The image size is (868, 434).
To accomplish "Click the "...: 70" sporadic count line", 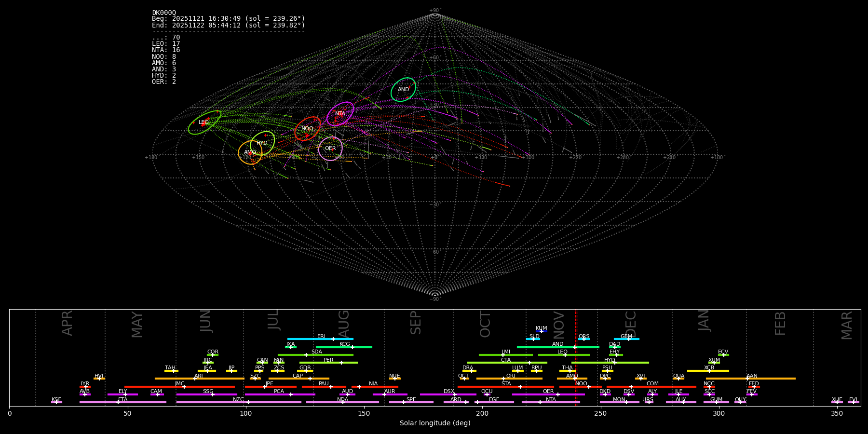I will 166,38.
